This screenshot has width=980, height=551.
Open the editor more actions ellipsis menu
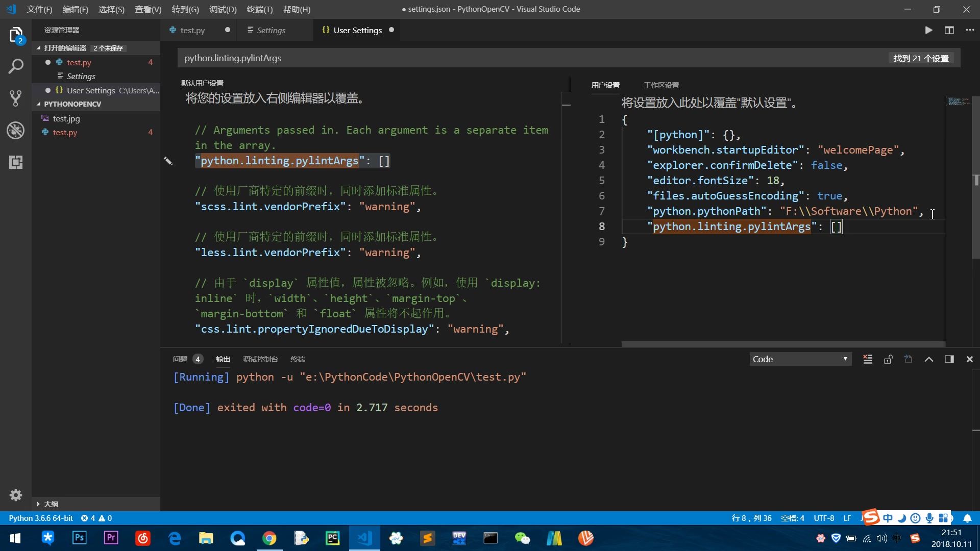click(970, 30)
